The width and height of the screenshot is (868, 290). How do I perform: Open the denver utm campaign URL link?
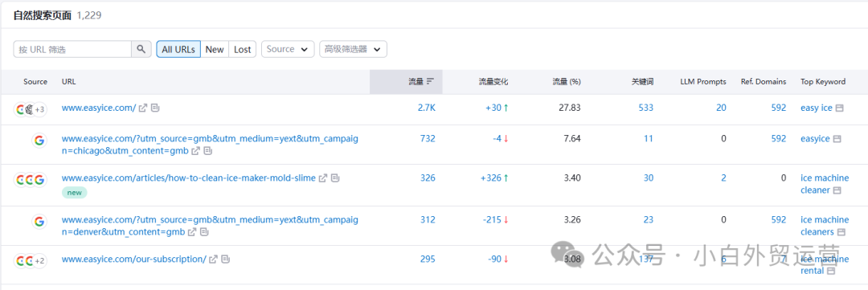[x=210, y=226]
